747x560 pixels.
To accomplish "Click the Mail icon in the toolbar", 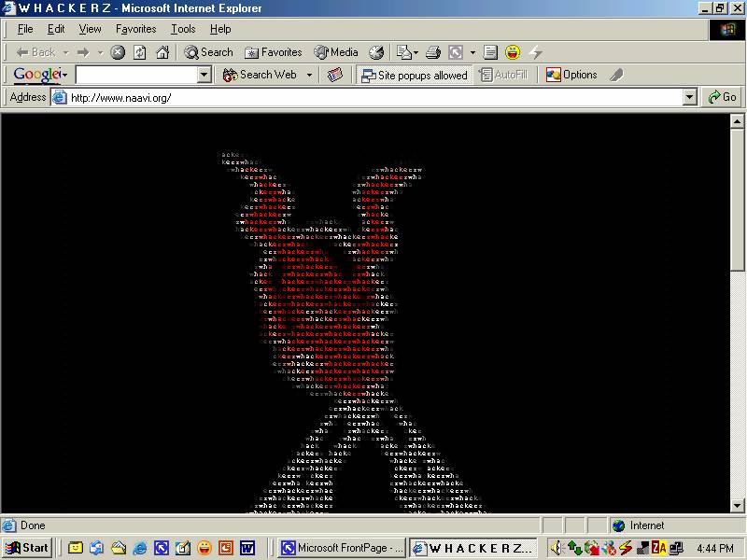I will 404,52.
